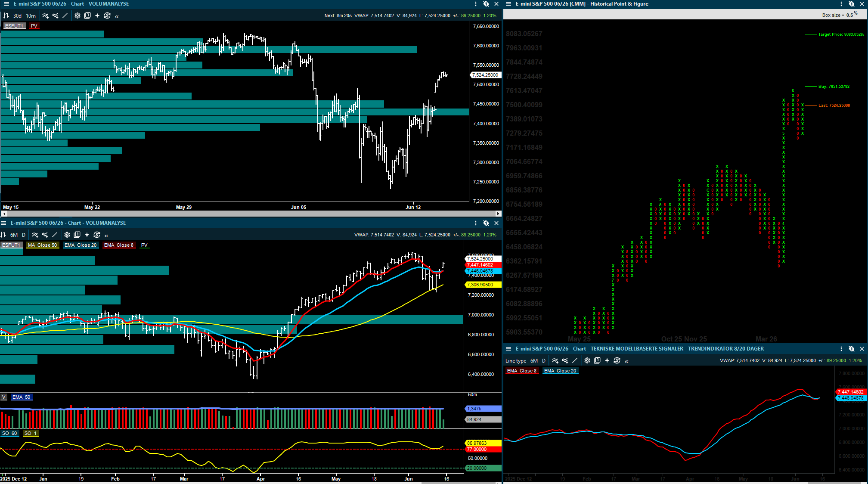Click currency conversion icon in TRENDINDIKATOR chart
The width and height of the screenshot is (868, 484).
tap(617, 360)
